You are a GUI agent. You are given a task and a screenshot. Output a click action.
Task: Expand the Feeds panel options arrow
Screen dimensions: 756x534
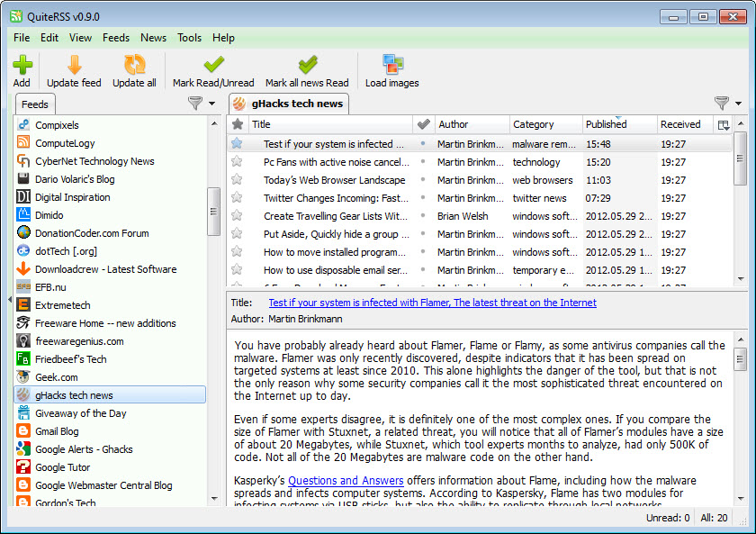(212, 104)
